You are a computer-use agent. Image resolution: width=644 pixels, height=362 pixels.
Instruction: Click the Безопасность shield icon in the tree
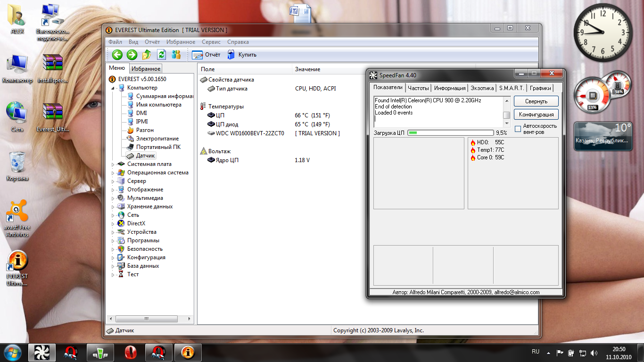121,249
